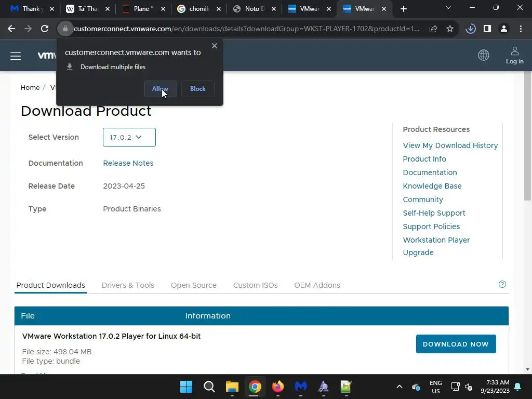
Task: Click the globe language icon
Action: 484,55
